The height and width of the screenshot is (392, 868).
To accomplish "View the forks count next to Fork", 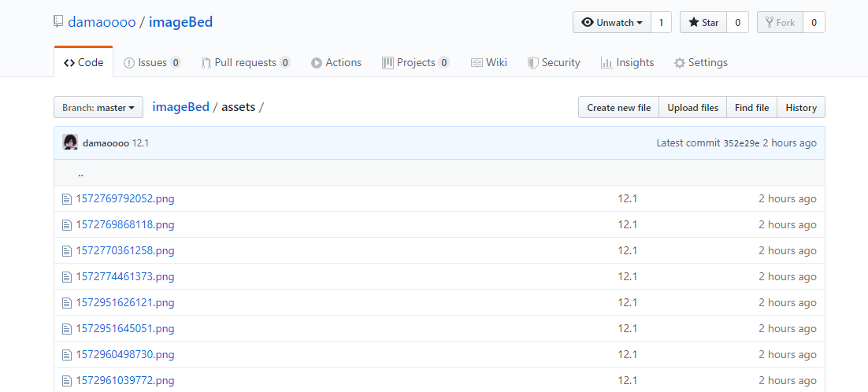I will 814,23.
